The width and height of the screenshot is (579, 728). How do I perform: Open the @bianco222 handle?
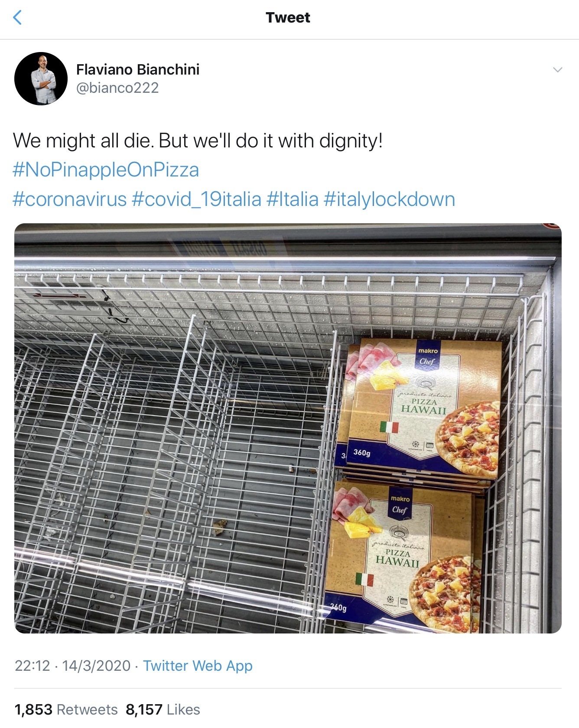pyautogui.click(x=117, y=88)
